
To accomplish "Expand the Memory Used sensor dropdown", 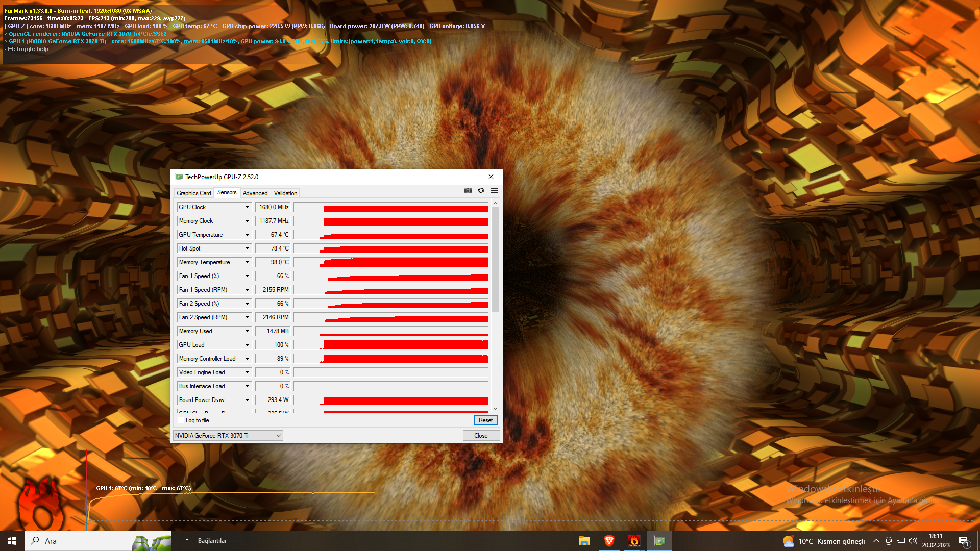I will [247, 331].
